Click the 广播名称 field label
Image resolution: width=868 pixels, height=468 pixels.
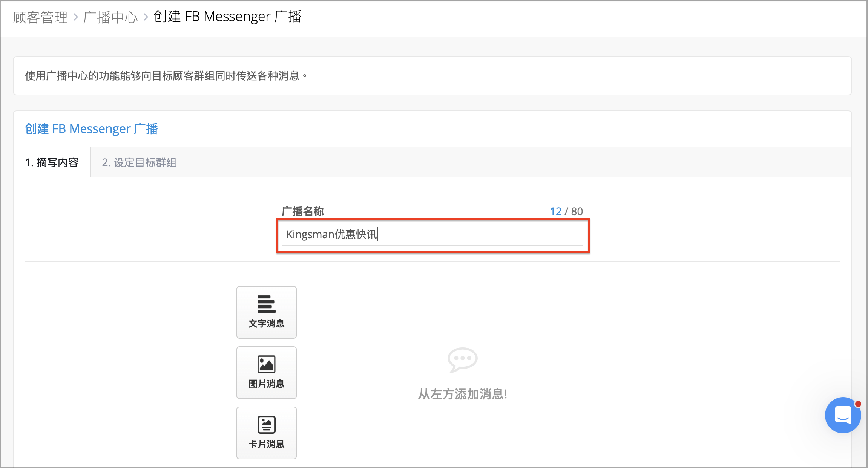point(303,211)
